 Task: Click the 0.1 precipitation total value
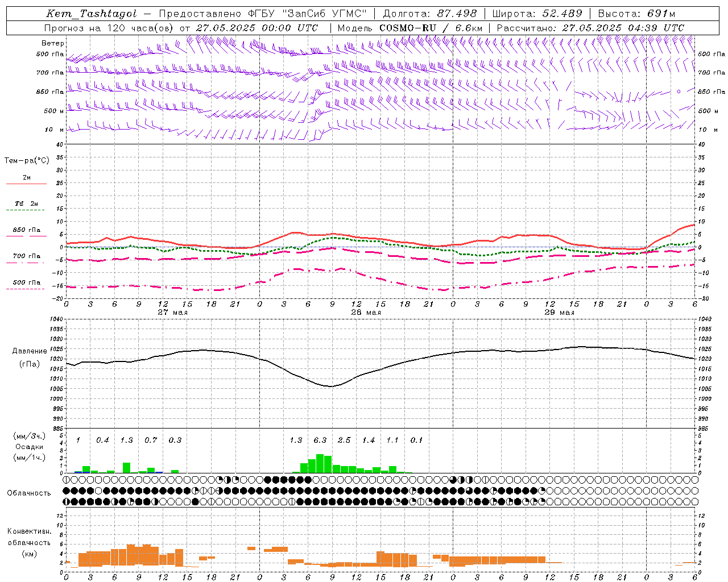(417, 440)
